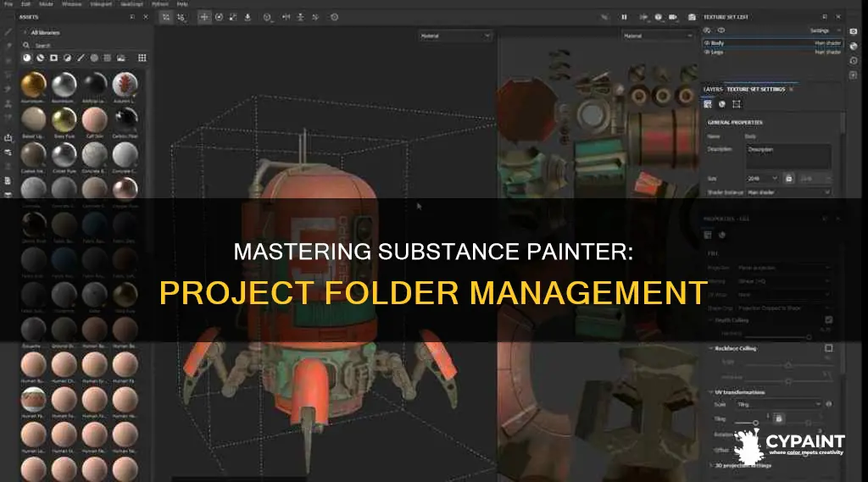Viewport: 868px width, 482px height.
Task: Open 3D viewport Material channel dropdown
Action: 455,36
